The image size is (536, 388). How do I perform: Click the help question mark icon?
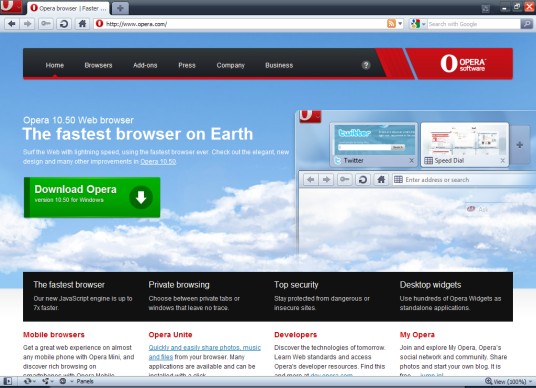(366, 65)
